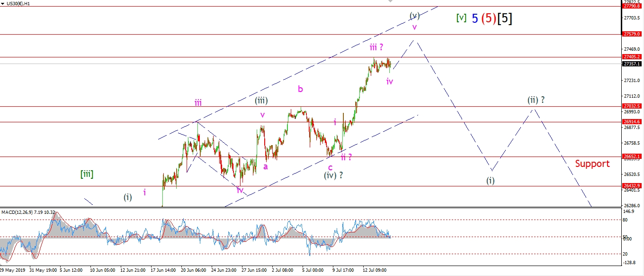644x276 pixels.
Task: Click the 27579.0 red price label
Action: [632, 34]
